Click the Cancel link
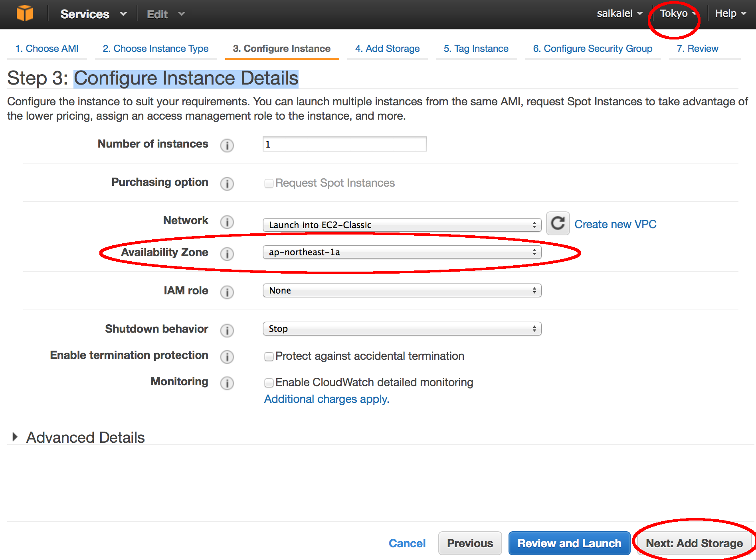This screenshot has width=756, height=560. point(407,543)
